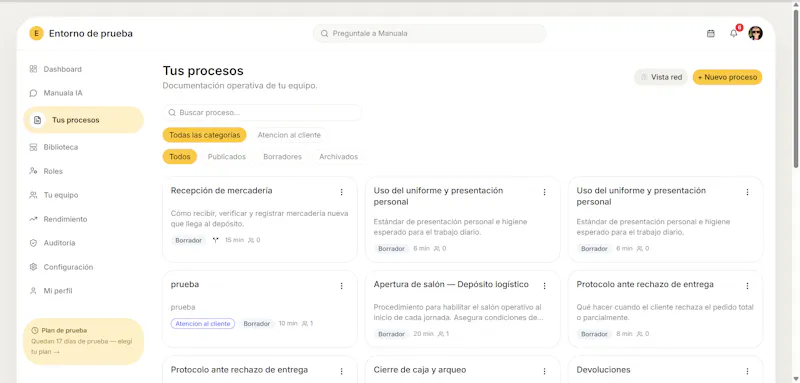Open options menu for Cierre de caja y arqueo
Image resolution: width=800 pixels, height=383 pixels.
coord(544,371)
